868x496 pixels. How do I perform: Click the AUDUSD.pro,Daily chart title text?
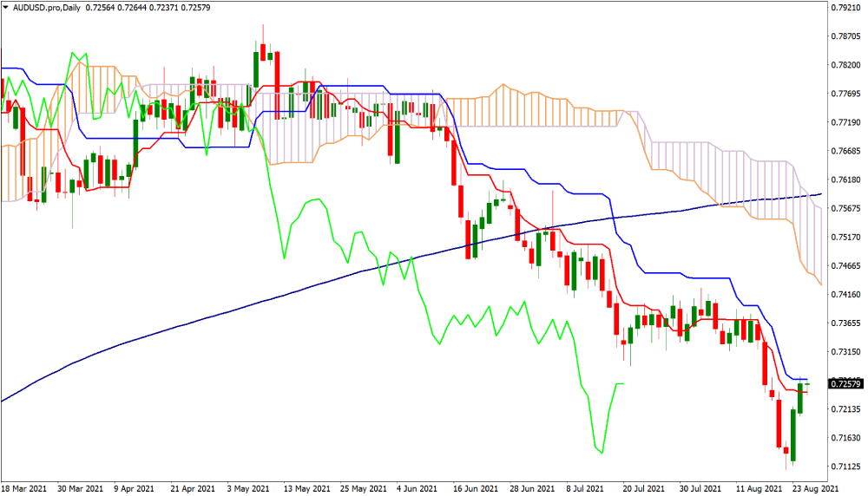pos(43,8)
